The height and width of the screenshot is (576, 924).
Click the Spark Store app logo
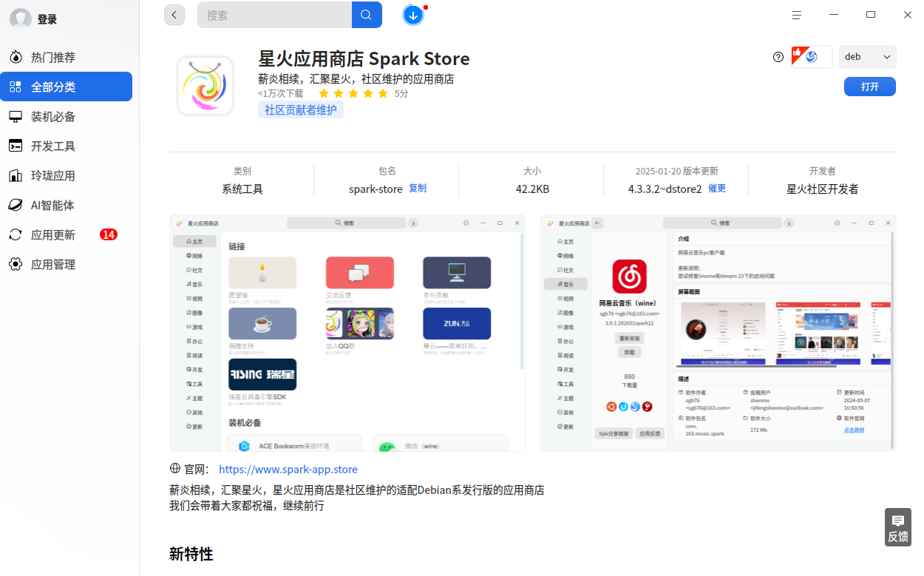click(205, 86)
